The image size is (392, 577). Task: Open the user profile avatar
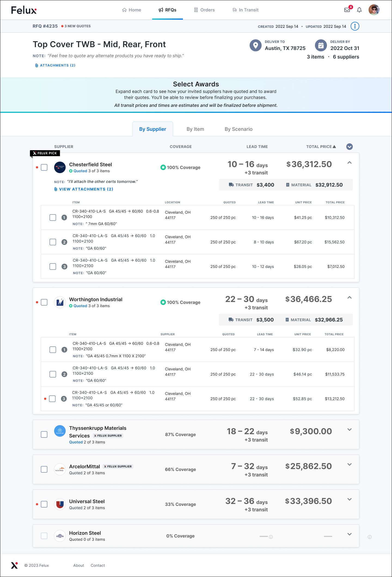tap(374, 10)
